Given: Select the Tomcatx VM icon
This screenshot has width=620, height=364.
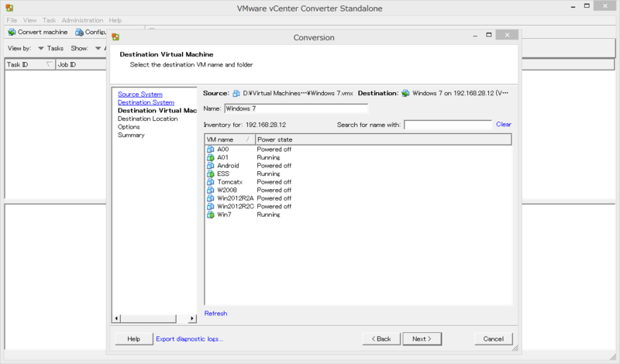Looking at the screenshot, I should coord(211,182).
